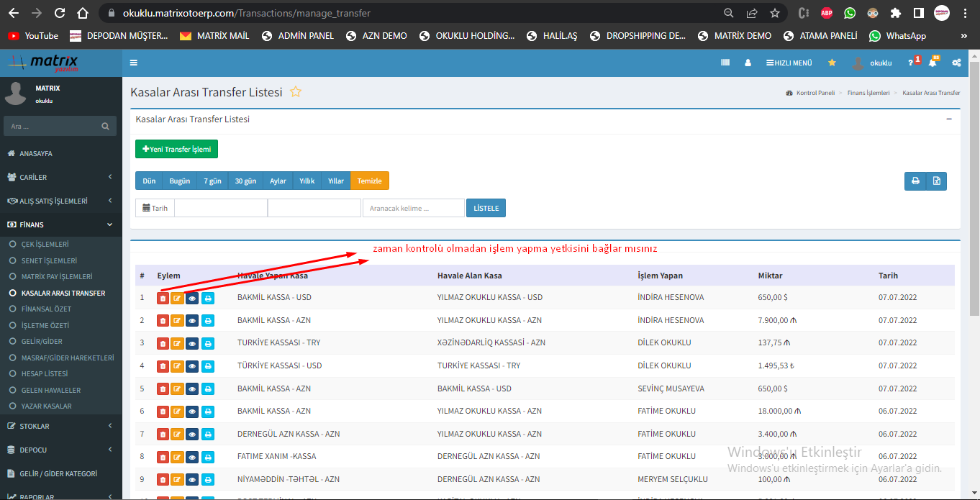Edit transfer row 2 with orange pencil icon
Screen dimensions: 980x500
178,321
